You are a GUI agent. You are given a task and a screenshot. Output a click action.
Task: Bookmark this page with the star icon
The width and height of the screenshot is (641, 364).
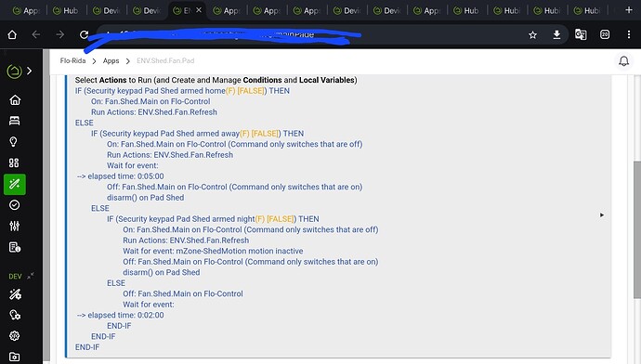pos(532,35)
